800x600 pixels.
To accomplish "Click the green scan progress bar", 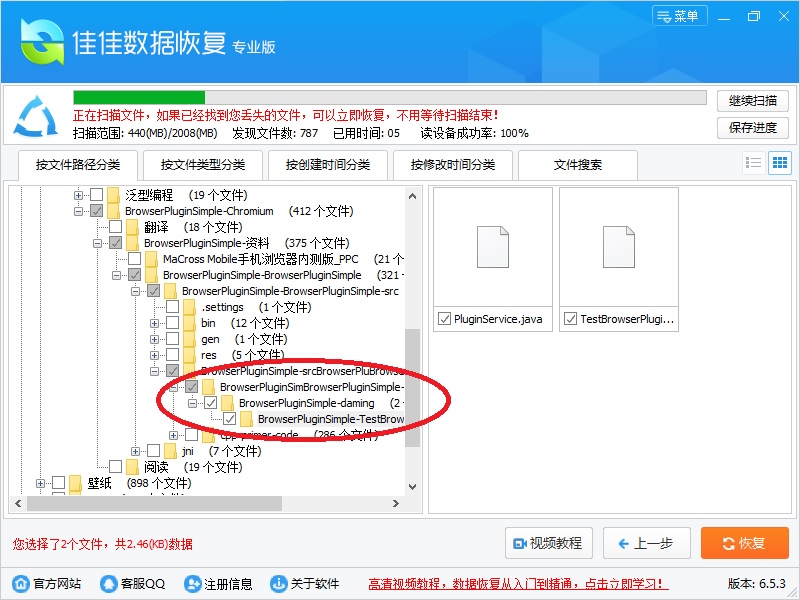I will pyautogui.click(x=390, y=97).
